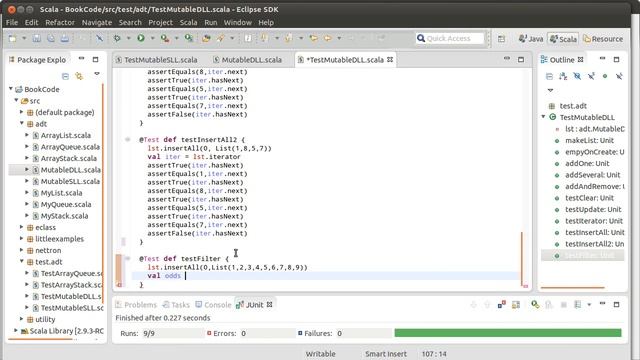The height and width of the screenshot is (360, 640).
Task: Toggle JUnit Scroll Lock icon
Action: pos(516,304)
